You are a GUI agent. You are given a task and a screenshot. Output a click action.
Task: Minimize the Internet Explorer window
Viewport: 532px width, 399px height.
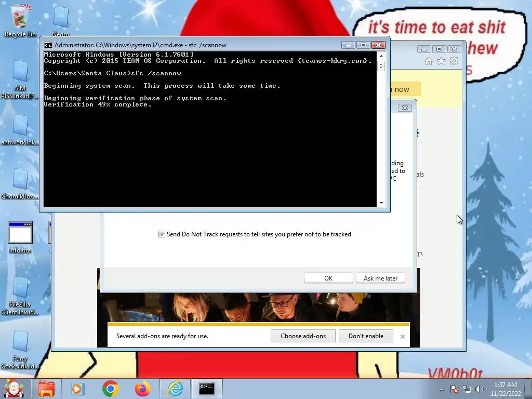(x=424, y=49)
